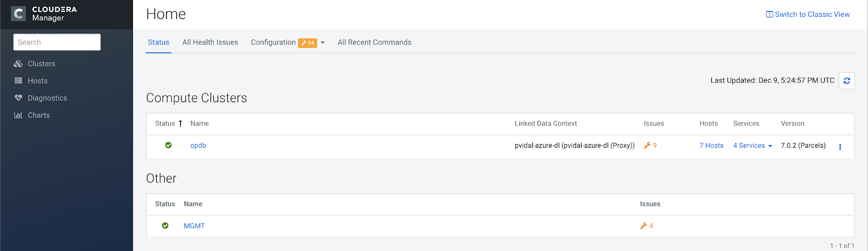The image size is (868, 251).
Task: Expand the 4 Services dropdown
Action: (x=752, y=146)
